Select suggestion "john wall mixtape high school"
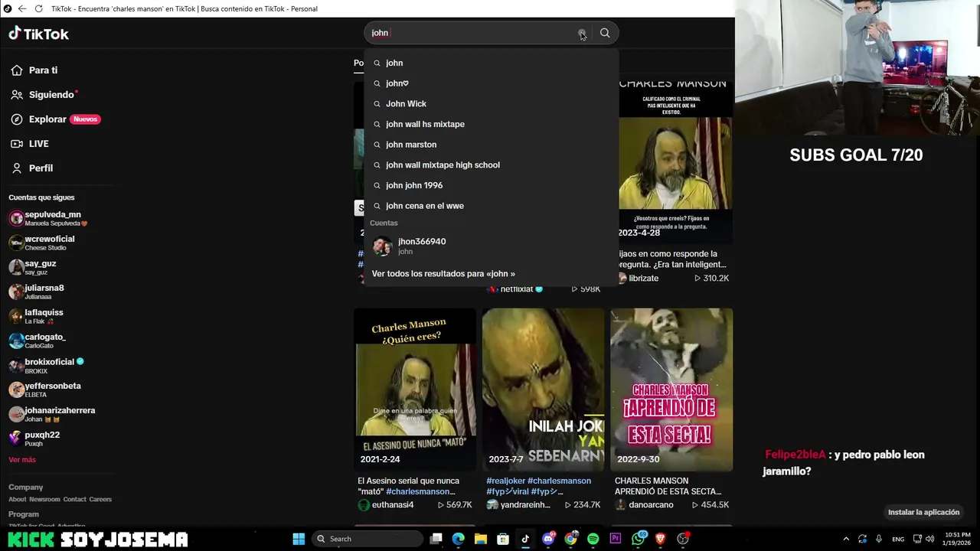This screenshot has width=980, height=551. 491,165
